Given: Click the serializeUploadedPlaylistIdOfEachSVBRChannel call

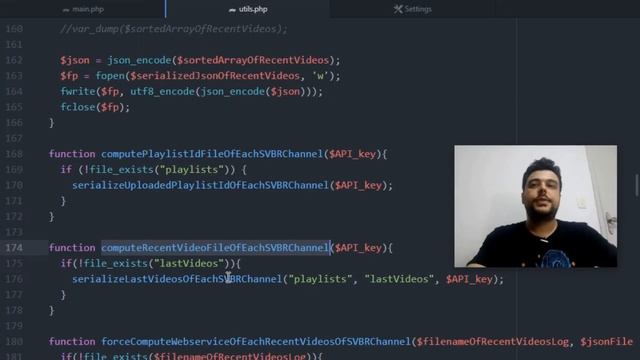Looking at the screenshot, I should coord(200,185).
